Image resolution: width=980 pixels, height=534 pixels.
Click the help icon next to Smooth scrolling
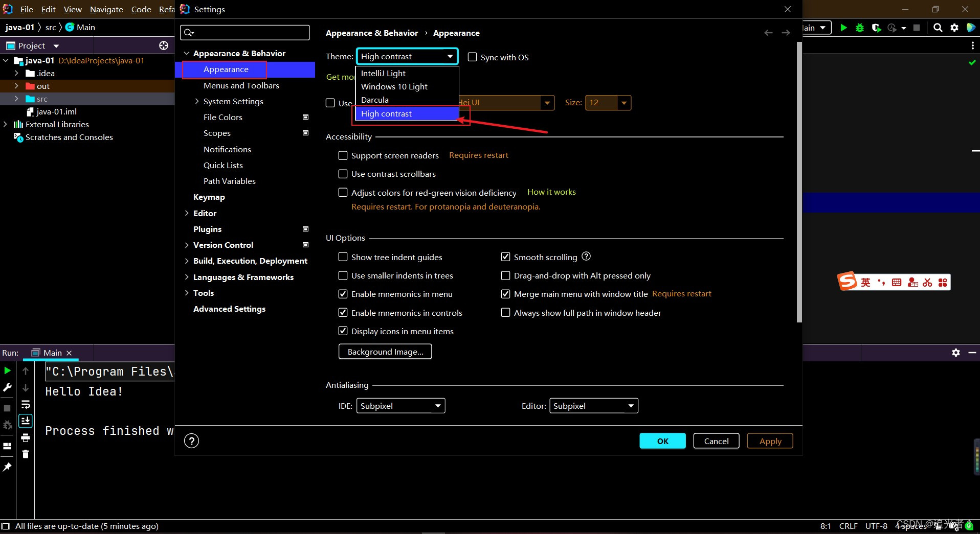(586, 256)
